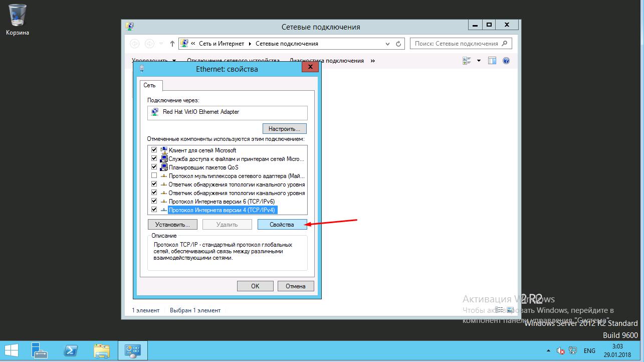The width and height of the screenshot is (644, 362).
Task: Switch to details view in status bar
Action: click(x=499, y=310)
